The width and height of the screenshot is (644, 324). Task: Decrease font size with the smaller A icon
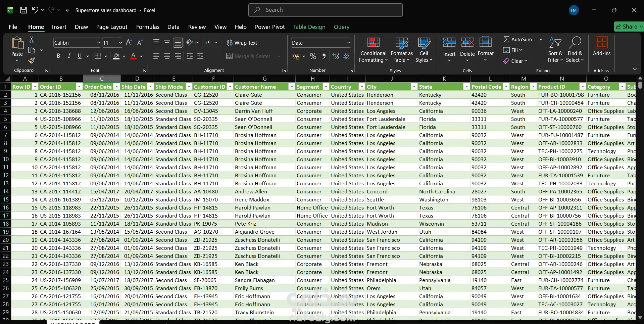click(x=140, y=43)
